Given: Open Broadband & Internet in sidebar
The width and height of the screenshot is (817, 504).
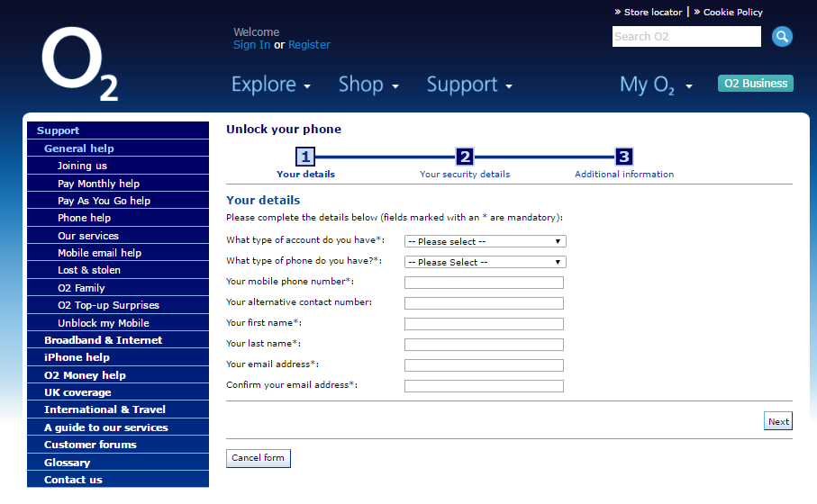Looking at the screenshot, I should tap(118, 340).
